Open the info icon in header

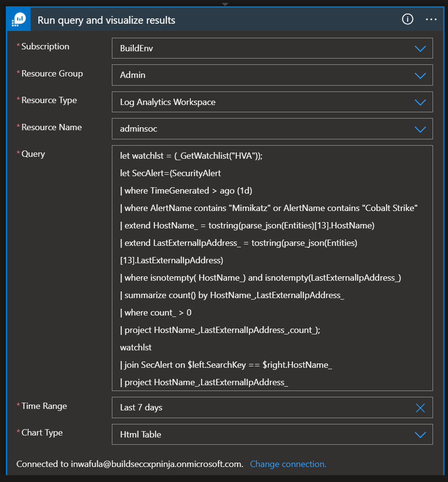tap(407, 19)
